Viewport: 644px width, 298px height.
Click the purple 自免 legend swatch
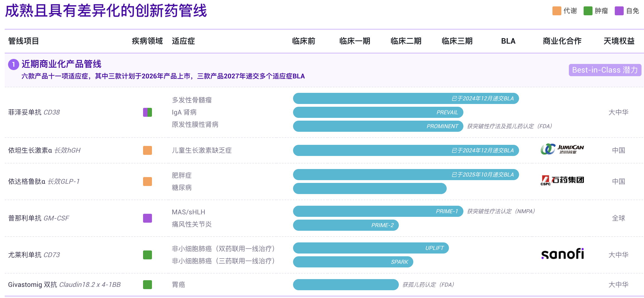pyautogui.click(x=619, y=11)
